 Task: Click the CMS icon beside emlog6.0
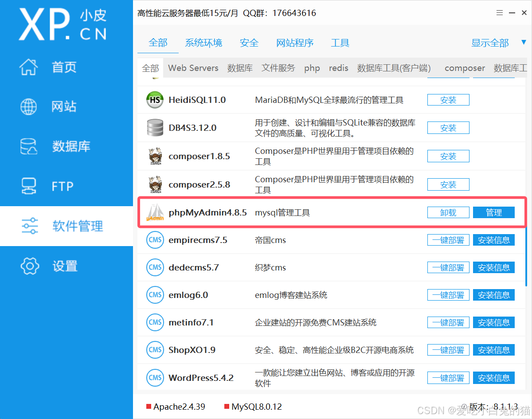click(155, 295)
